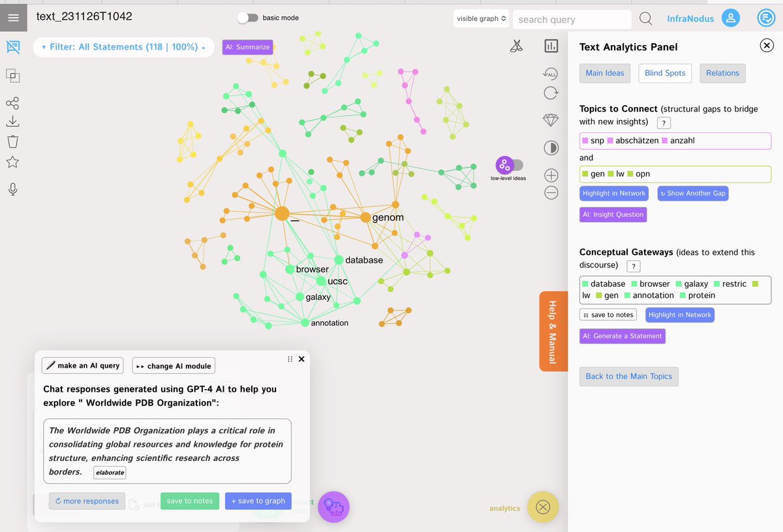This screenshot has height=532, width=783.
Task: Open the InfraNodus user profile icon
Action: click(730, 18)
